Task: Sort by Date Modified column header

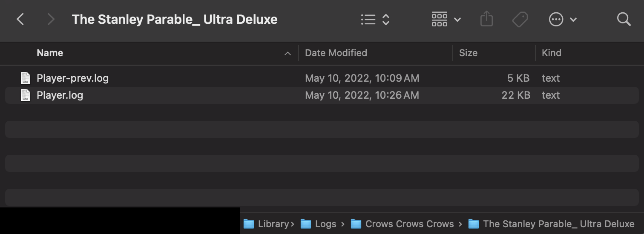Action: (x=336, y=53)
